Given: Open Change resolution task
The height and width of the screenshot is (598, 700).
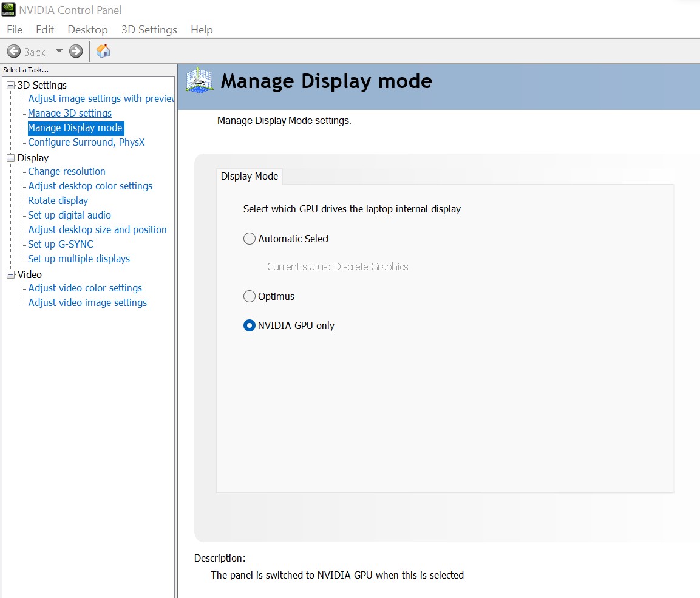Looking at the screenshot, I should (67, 171).
